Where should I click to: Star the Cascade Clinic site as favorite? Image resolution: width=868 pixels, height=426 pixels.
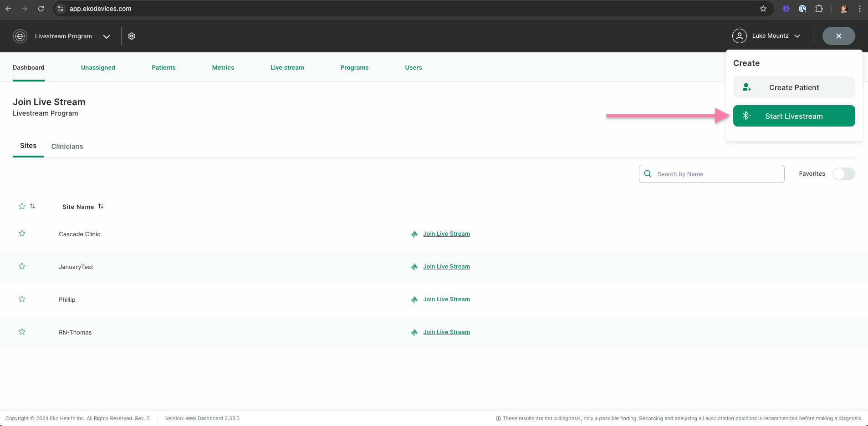coord(22,233)
